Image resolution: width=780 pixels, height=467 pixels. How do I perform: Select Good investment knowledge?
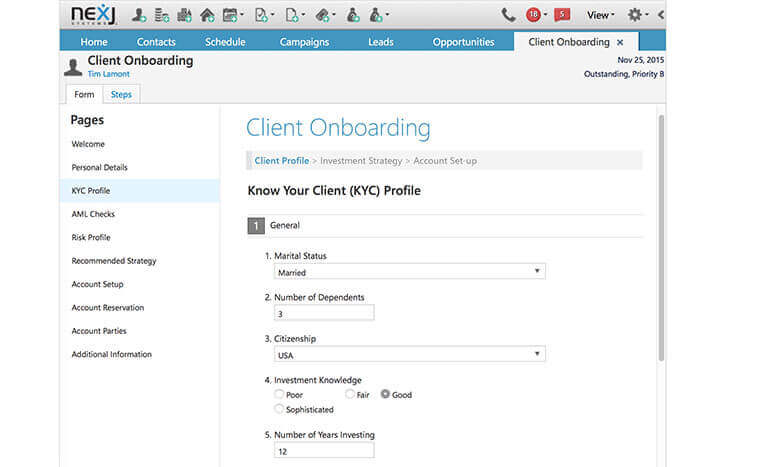point(385,394)
